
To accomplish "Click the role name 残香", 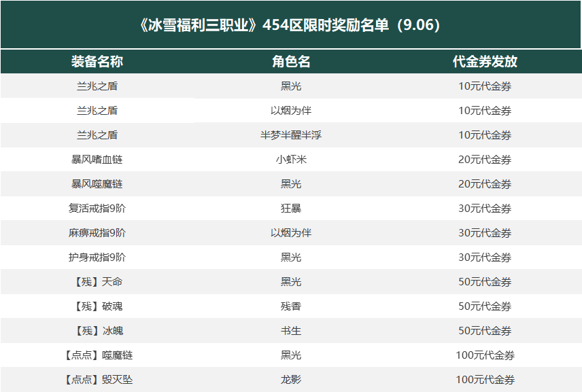I will point(290,306).
